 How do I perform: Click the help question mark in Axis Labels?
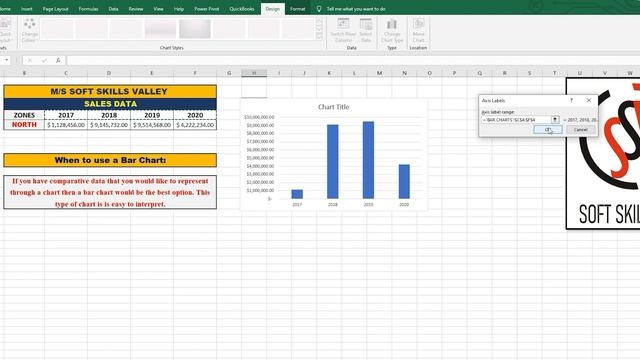pos(571,100)
